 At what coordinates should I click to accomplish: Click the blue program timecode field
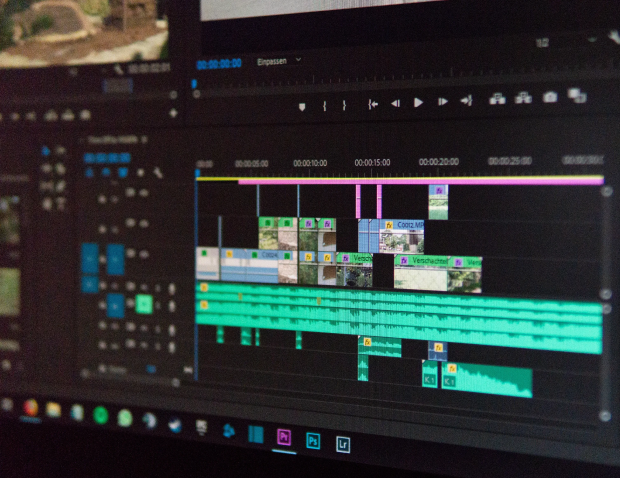coord(218,63)
